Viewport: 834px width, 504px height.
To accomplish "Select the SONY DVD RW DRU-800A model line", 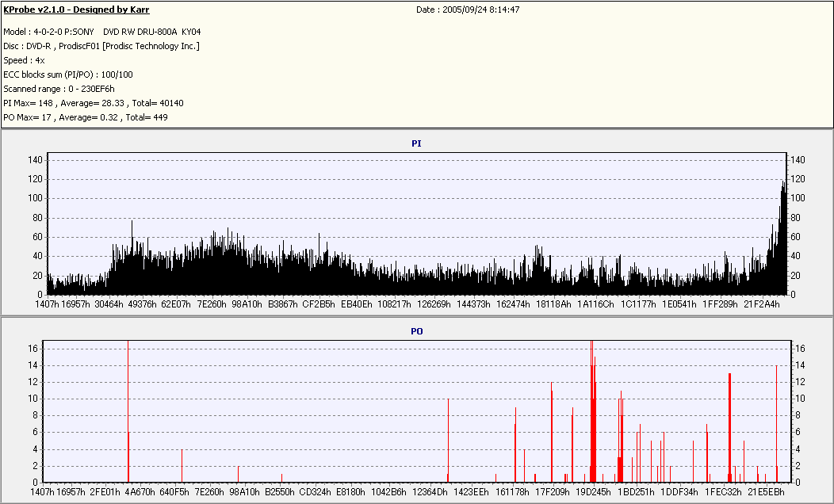I will [101, 32].
